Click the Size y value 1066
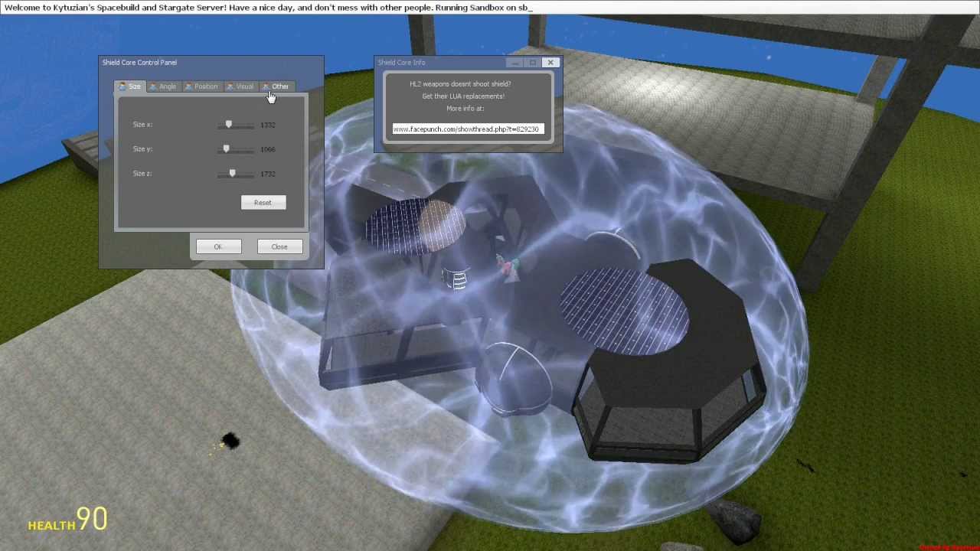This screenshot has height=551, width=980. pos(267,149)
